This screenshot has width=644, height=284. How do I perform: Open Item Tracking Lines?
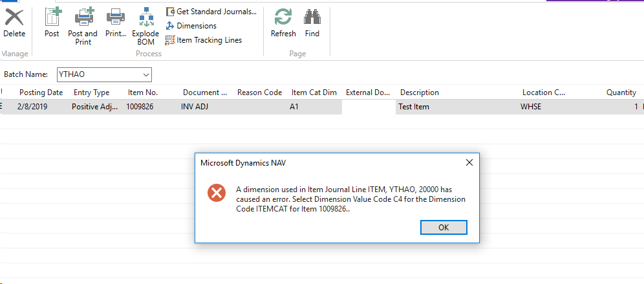click(x=204, y=40)
